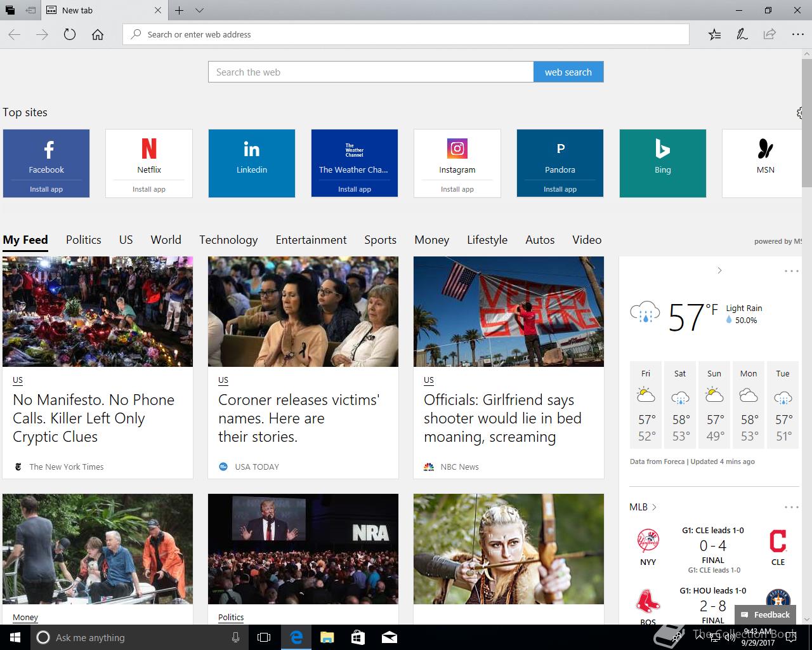Screen dimensions: 812x650
Task: Open the Windows Start menu
Action: click(14, 637)
